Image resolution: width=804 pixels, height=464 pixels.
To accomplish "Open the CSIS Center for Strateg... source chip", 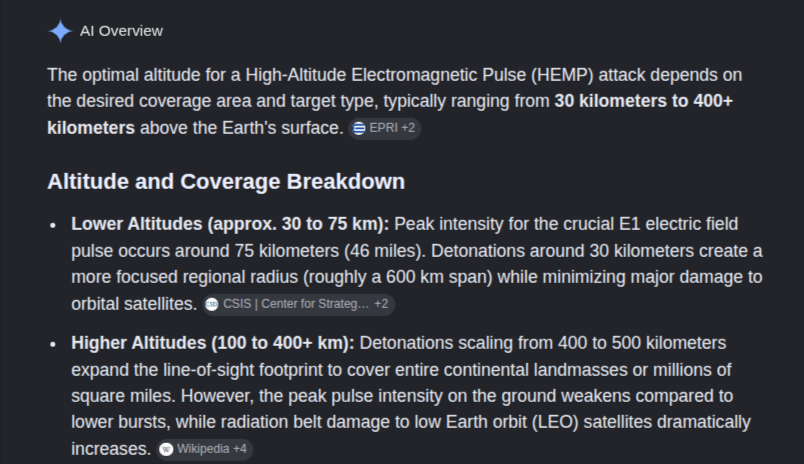I will (298, 305).
